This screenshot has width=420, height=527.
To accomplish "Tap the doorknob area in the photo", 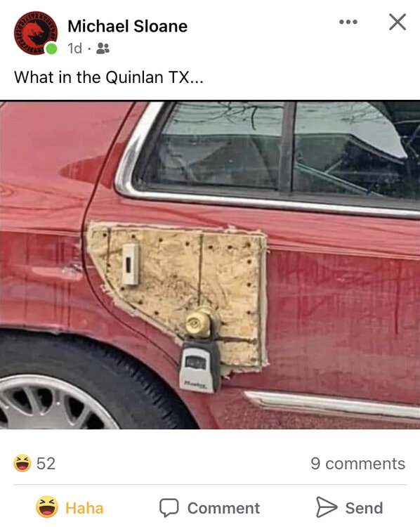I will point(199,322).
